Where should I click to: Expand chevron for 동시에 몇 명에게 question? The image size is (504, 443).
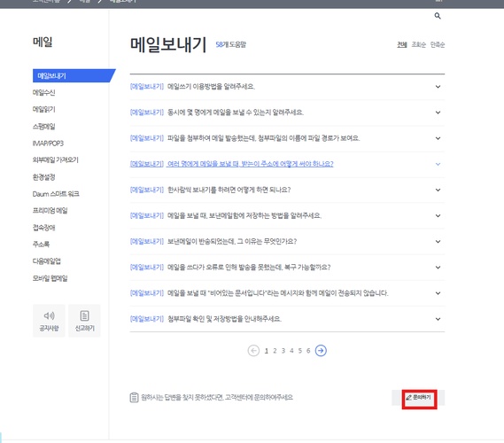click(x=438, y=113)
